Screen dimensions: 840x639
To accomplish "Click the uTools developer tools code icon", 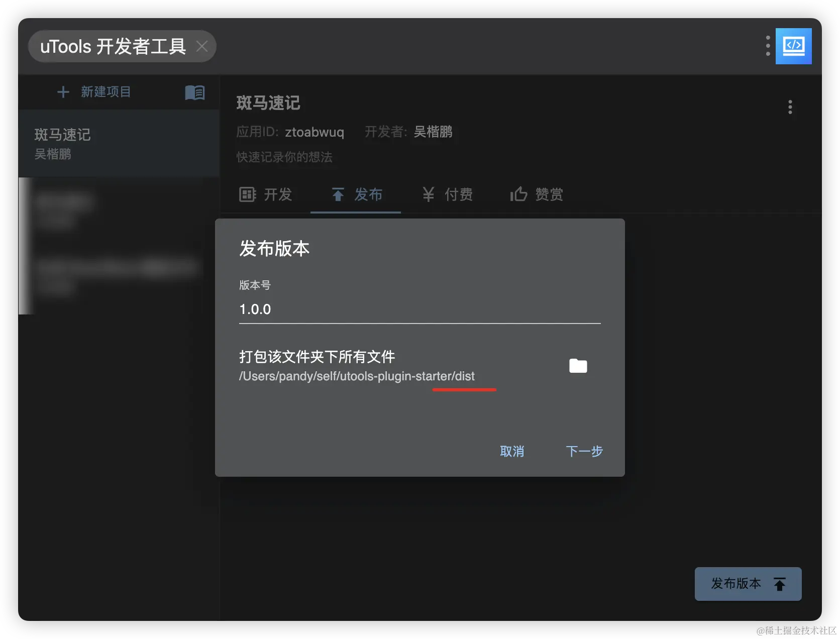I will pyautogui.click(x=793, y=46).
